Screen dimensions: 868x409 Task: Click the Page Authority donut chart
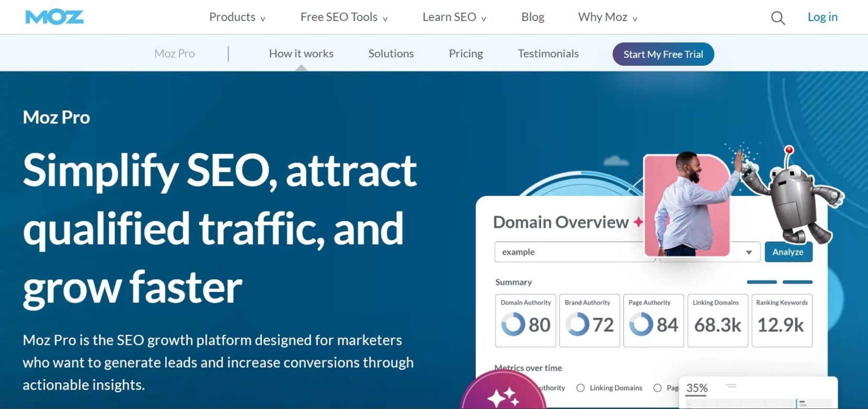tap(641, 324)
